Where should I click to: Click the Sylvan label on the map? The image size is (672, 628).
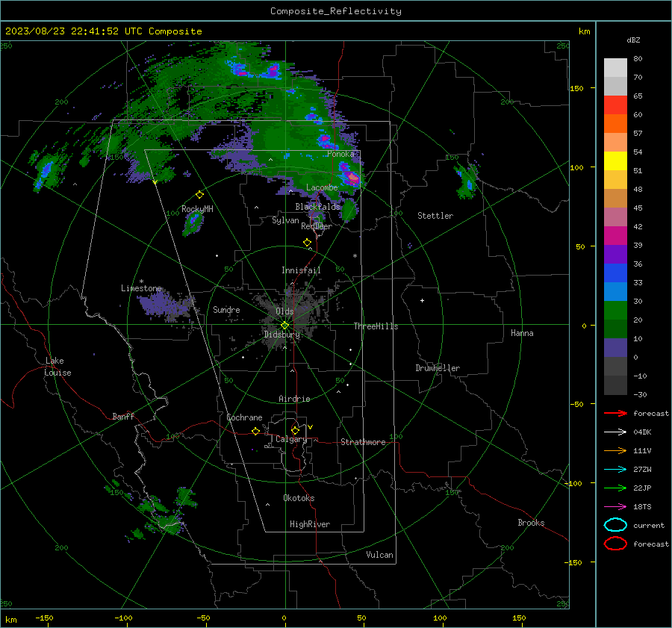pos(285,220)
